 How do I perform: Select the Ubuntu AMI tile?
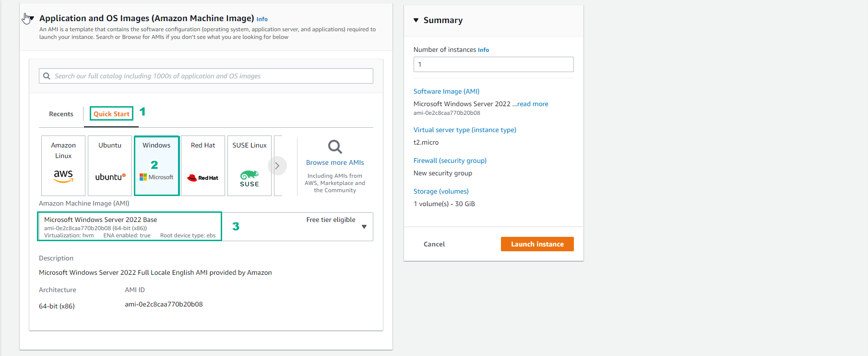[x=109, y=165]
